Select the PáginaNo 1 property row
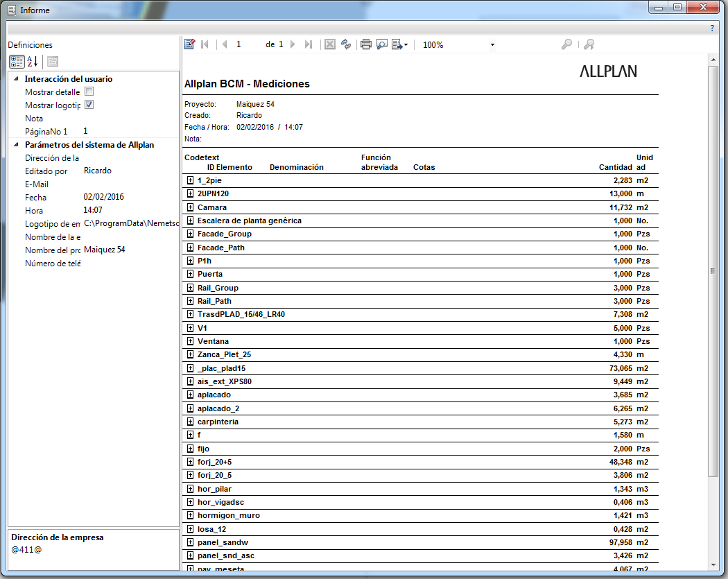Screen dimensions: 728x579 coord(94,131)
